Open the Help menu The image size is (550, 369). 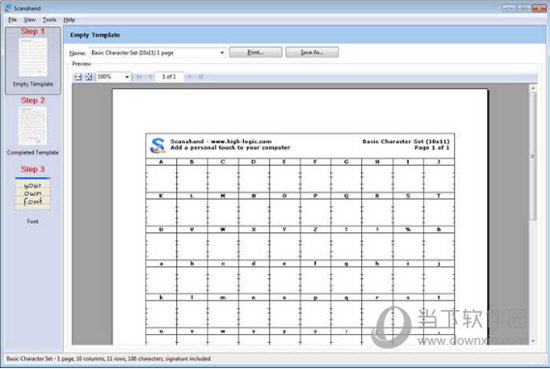click(69, 20)
